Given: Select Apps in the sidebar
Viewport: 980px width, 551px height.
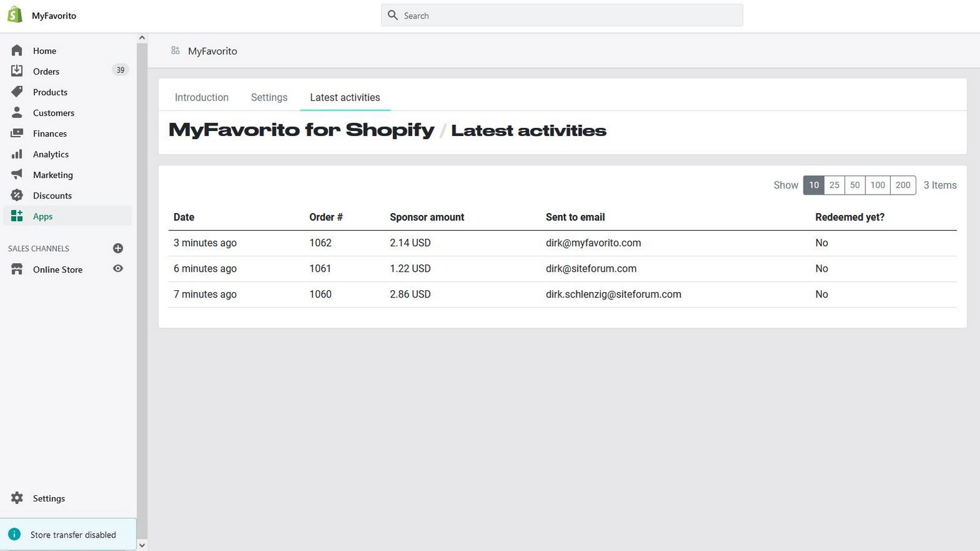Looking at the screenshot, I should pyautogui.click(x=66, y=216).
